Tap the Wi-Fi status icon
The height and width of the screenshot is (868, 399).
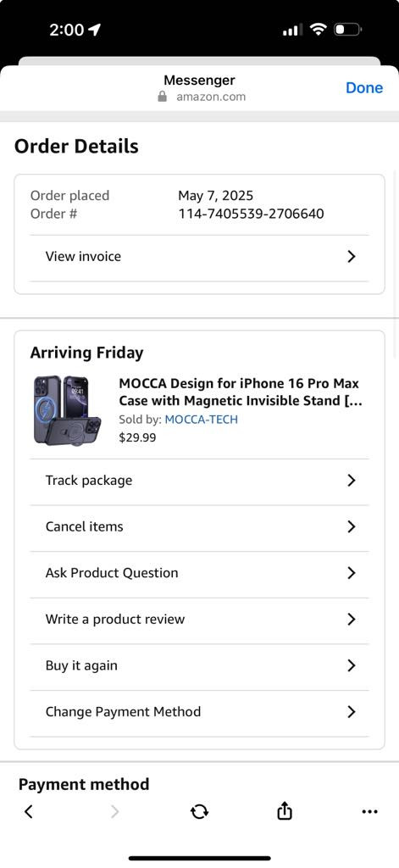319,29
